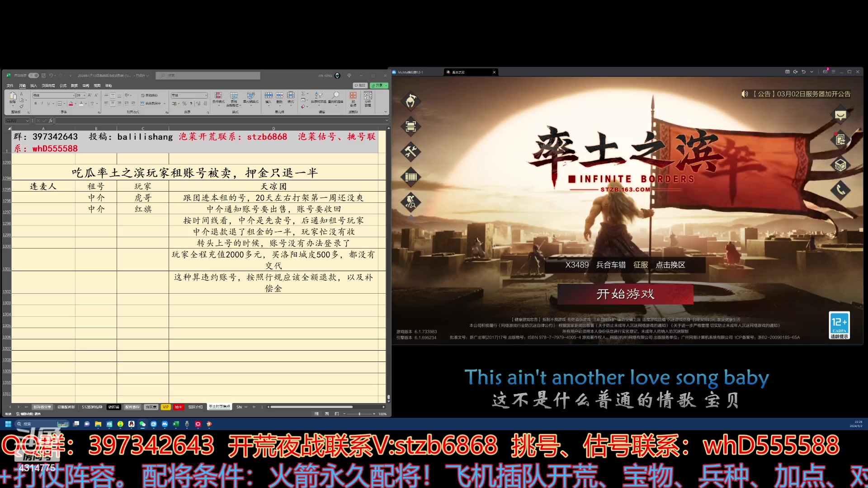Toggle Underline formatting in Excel
The image size is (868, 488).
click(x=48, y=103)
